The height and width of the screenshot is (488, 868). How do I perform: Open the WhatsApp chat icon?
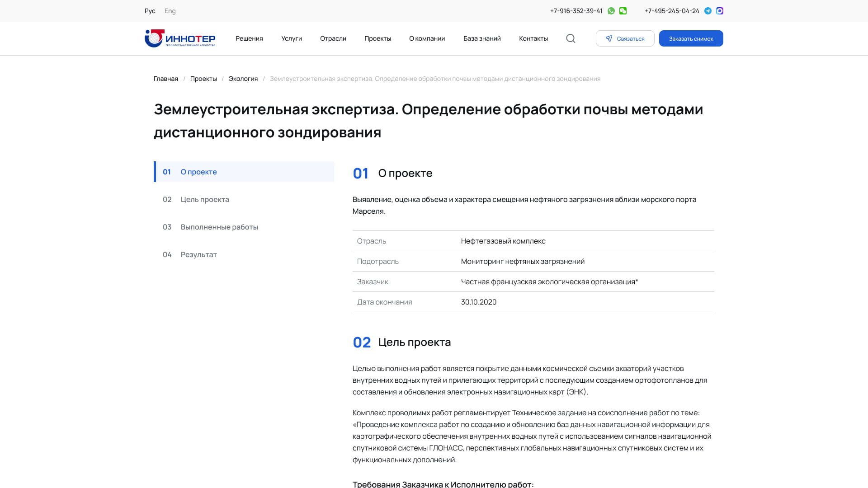611,11
